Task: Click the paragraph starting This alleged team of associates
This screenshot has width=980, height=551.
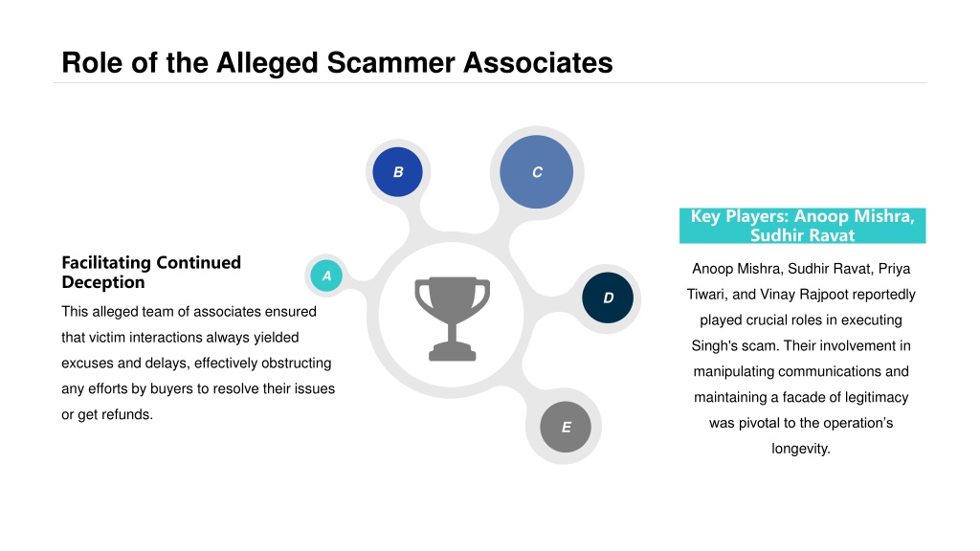Action: coord(198,363)
